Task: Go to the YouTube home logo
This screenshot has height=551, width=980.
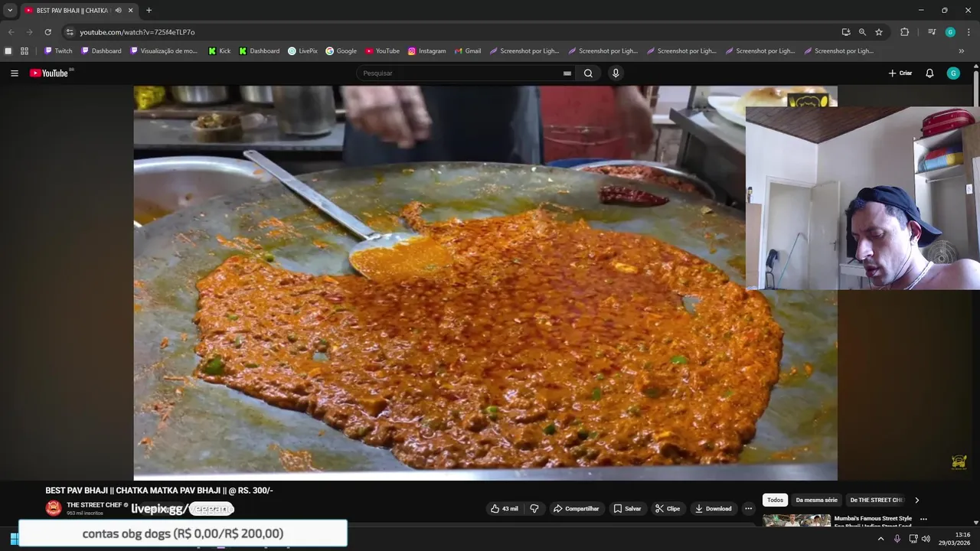Action: click(x=49, y=73)
